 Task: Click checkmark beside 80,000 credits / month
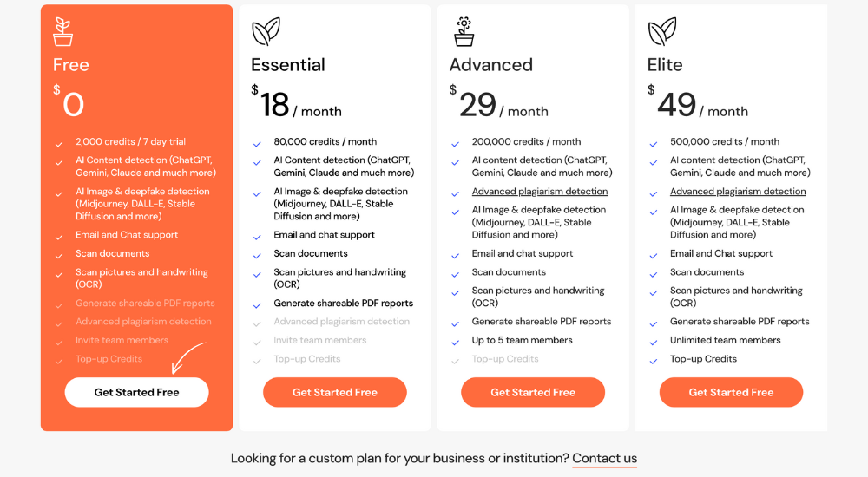[257, 144]
